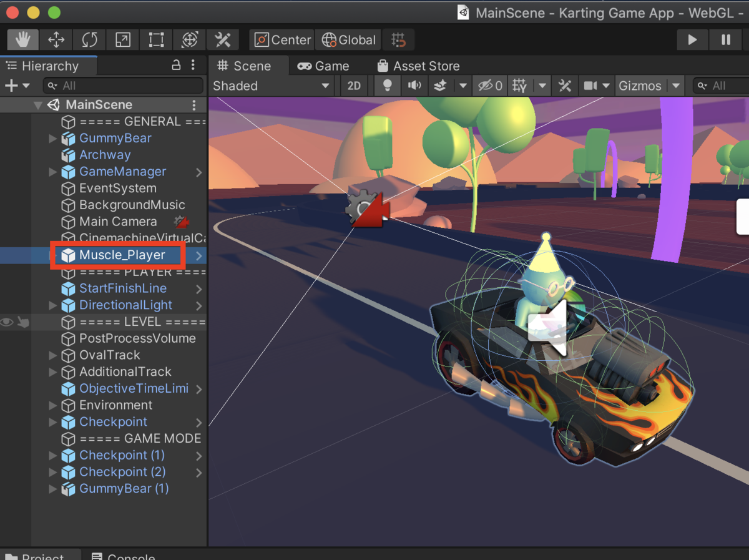
Task: Toggle 2D scene view
Action: [354, 86]
